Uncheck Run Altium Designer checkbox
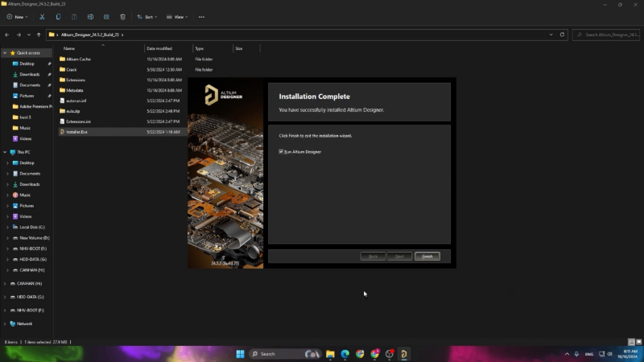The image size is (644, 362). pyautogui.click(x=281, y=151)
